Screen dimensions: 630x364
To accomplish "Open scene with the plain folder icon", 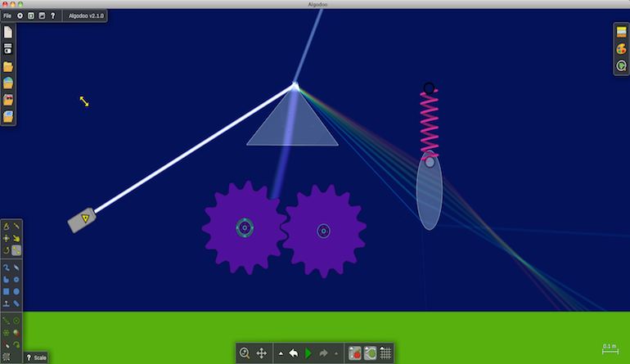I will (x=8, y=66).
